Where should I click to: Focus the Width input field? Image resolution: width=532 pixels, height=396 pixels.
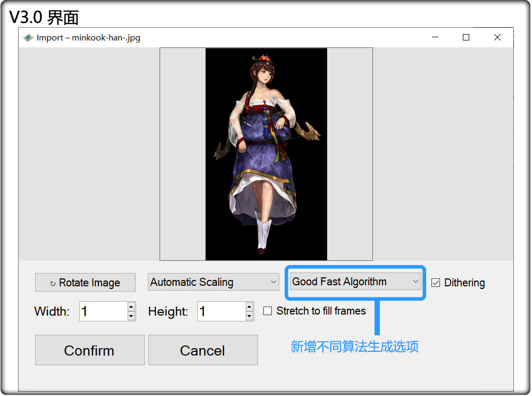click(x=103, y=312)
